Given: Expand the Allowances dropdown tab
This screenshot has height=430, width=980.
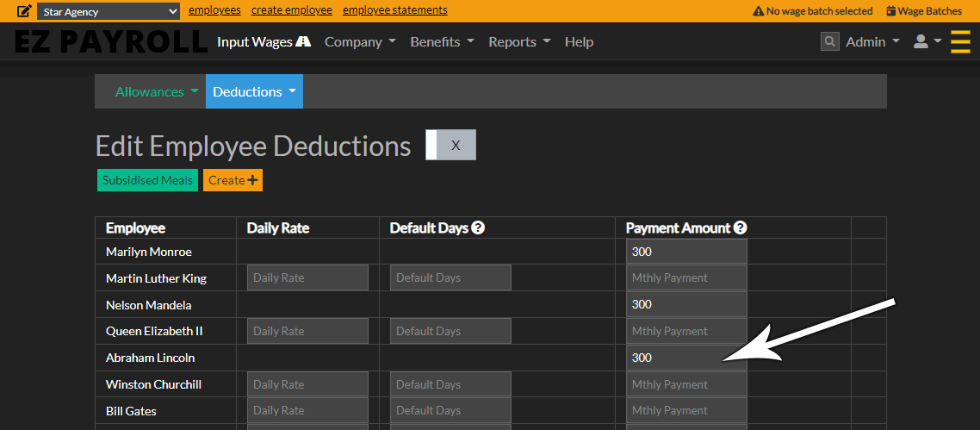Looking at the screenshot, I should tap(157, 91).
